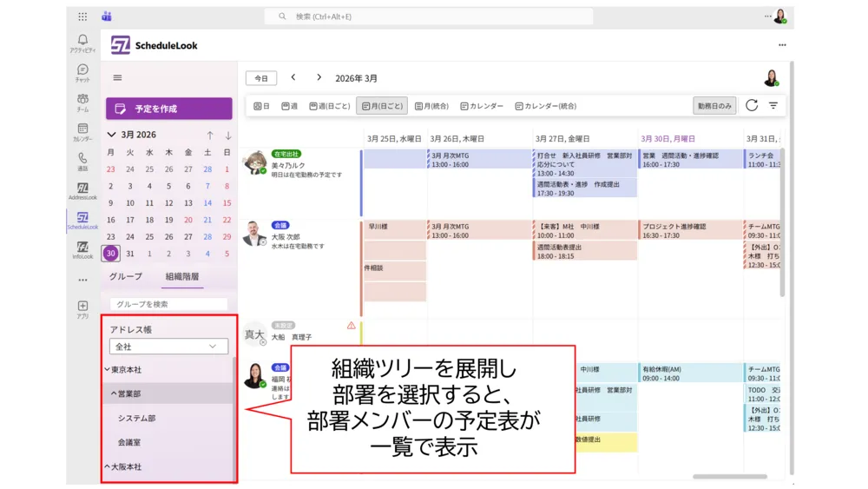Open ScheduleLook app in sidebar

82,221
